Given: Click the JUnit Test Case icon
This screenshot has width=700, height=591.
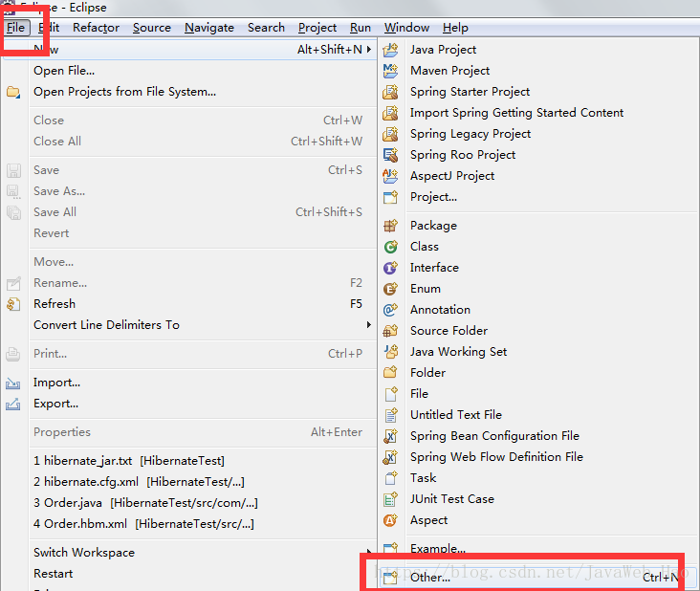Looking at the screenshot, I should point(390,498).
